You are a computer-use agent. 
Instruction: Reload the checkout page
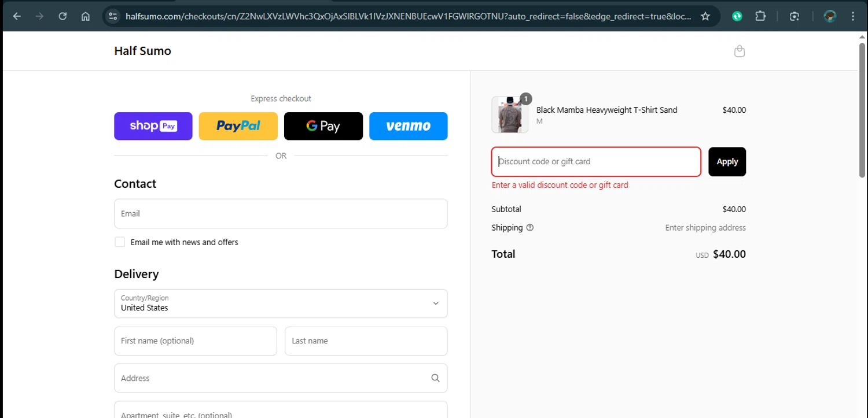(x=62, y=16)
